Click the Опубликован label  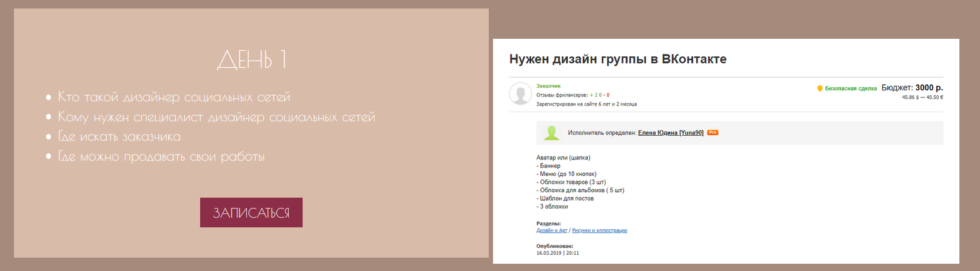tap(554, 246)
